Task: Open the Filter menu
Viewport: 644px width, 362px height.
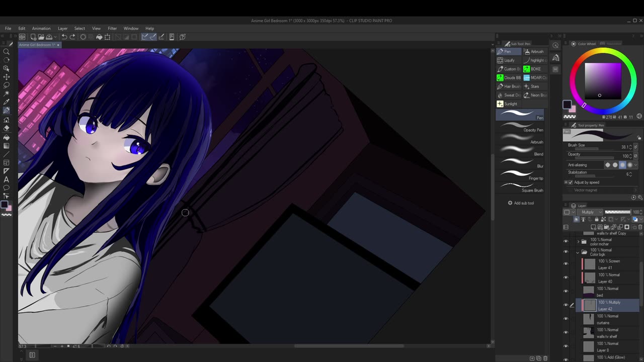Action: pyautogui.click(x=112, y=29)
